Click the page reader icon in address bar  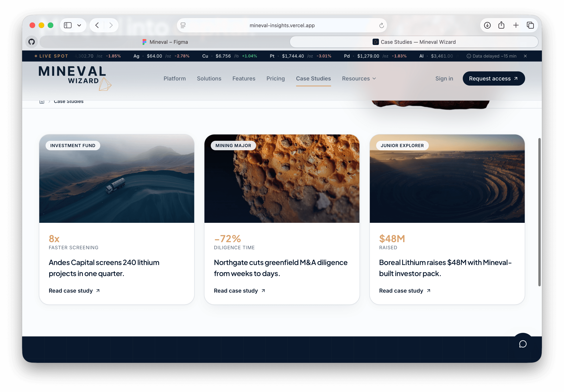183,25
